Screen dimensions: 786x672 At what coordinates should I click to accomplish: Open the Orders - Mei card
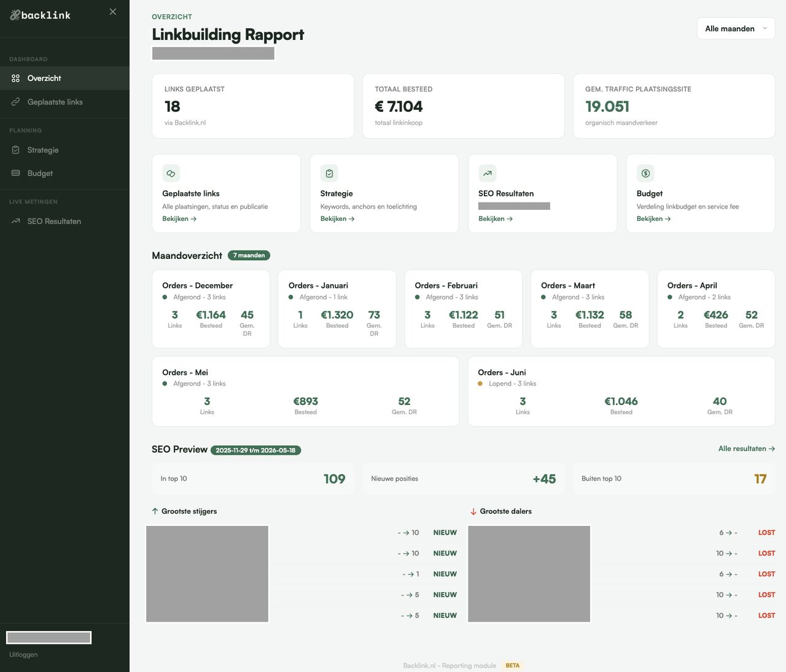(x=306, y=392)
